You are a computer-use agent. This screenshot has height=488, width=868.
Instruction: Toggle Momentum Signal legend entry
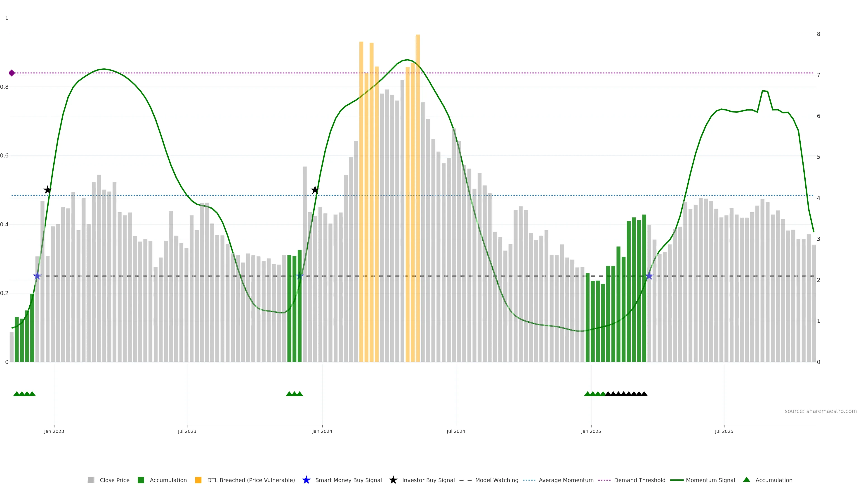[710, 480]
